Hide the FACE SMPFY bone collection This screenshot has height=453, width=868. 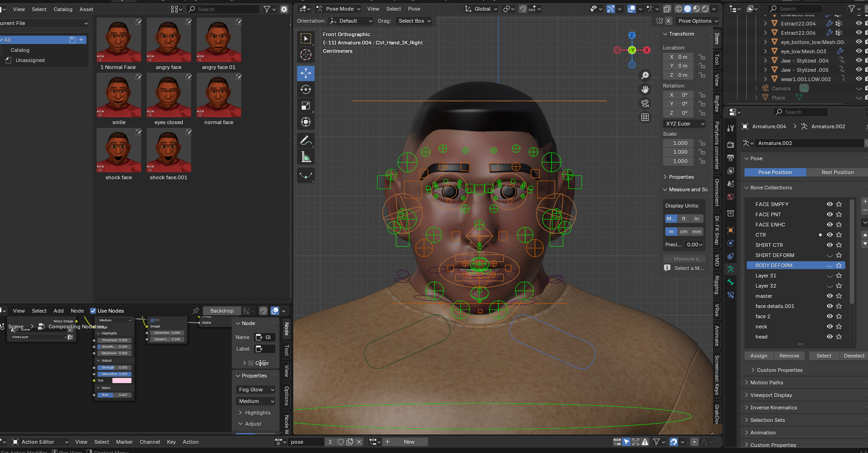(830, 204)
